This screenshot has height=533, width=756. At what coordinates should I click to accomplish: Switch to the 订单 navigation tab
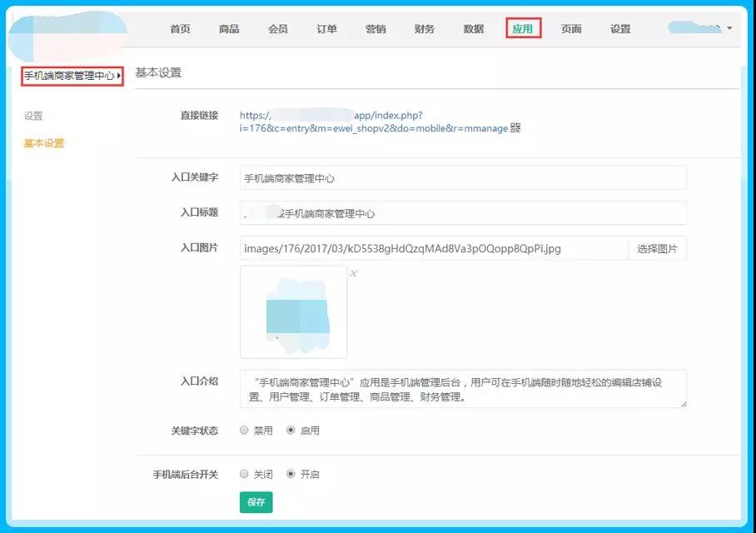(x=326, y=29)
